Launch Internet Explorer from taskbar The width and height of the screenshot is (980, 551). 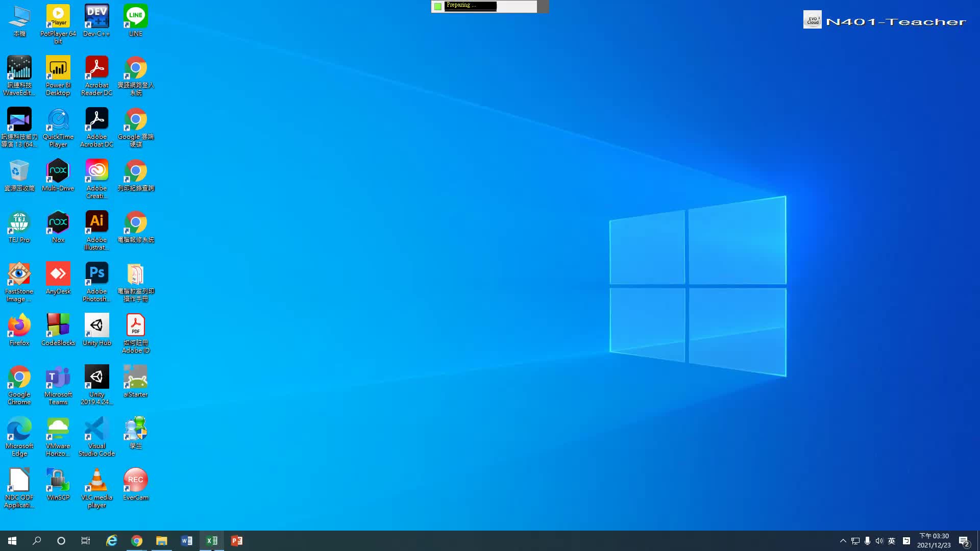(x=111, y=541)
